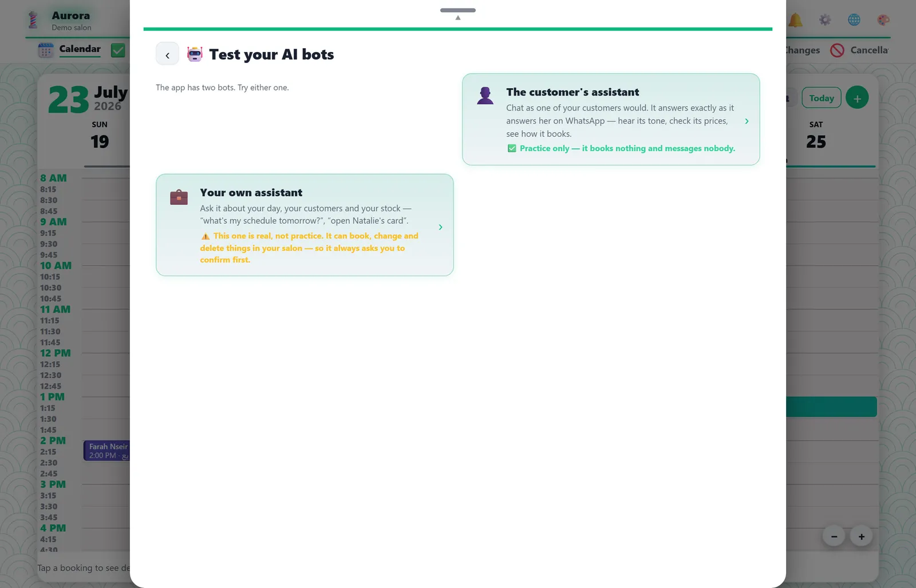
Task: Jump to Today in the calendar
Action: [x=822, y=98]
